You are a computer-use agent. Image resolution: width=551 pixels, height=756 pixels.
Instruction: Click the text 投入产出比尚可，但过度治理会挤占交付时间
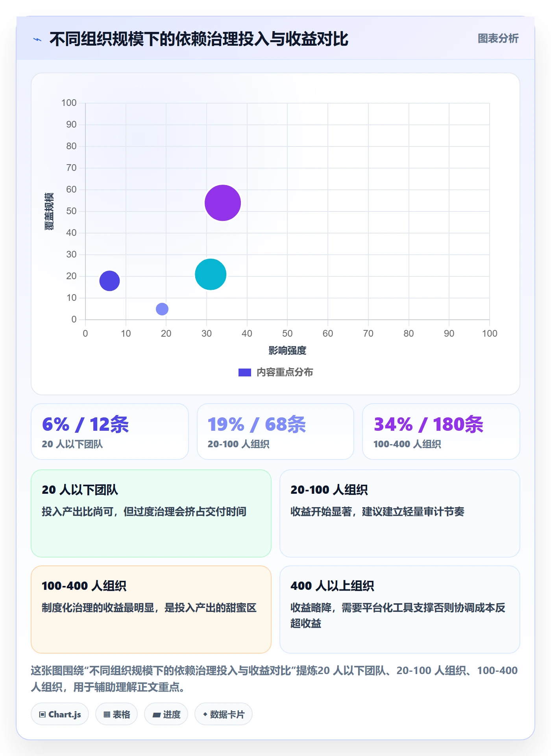[x=144, y=511]
